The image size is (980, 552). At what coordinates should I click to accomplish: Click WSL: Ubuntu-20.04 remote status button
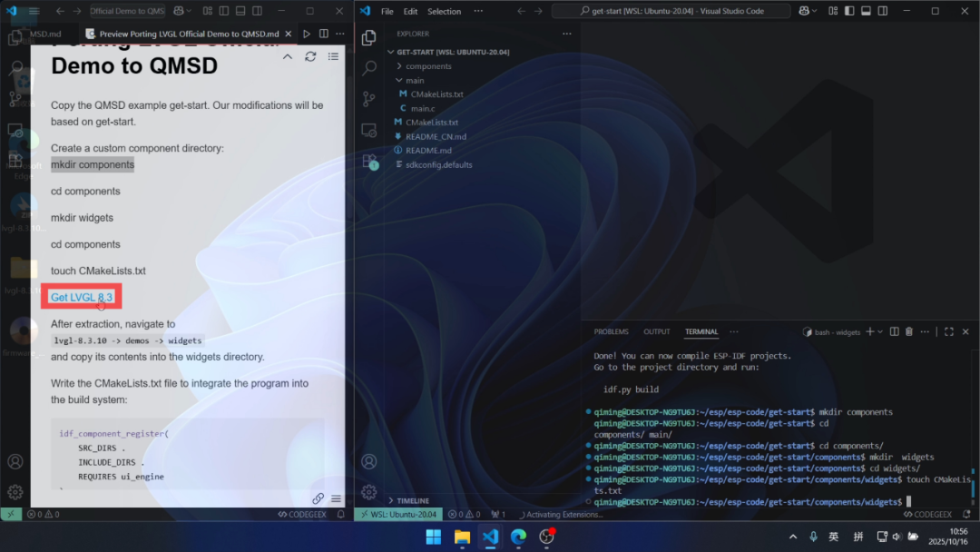pyautogui.click(x=397, y=515)
